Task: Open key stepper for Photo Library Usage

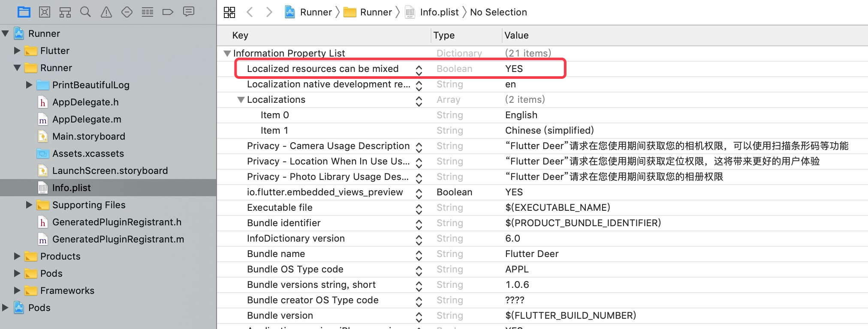Action: coord(419,178)
